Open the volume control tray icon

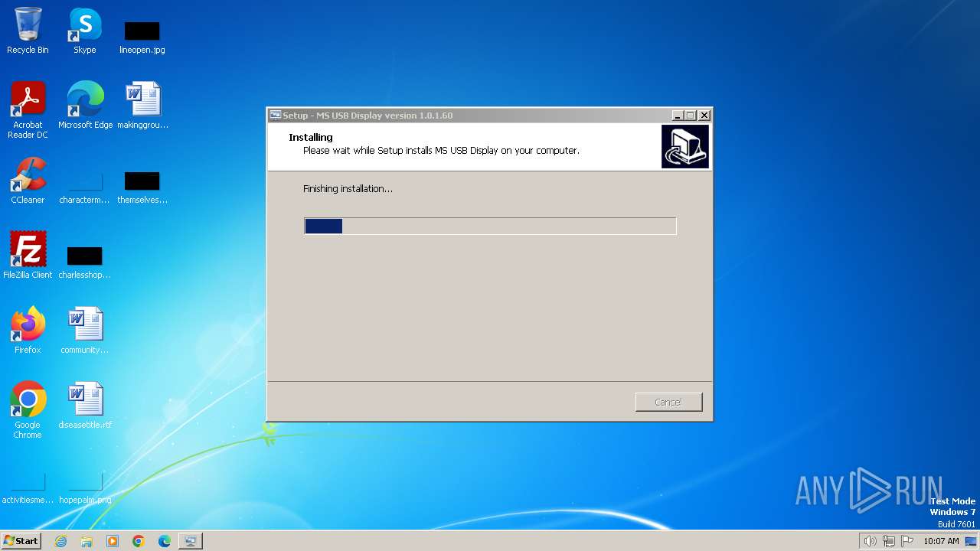click(x=870, y=541)
